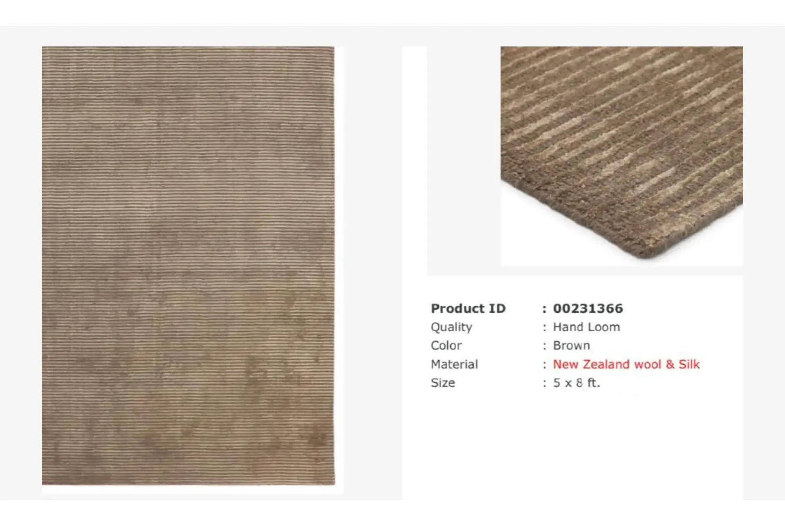Select product number 00231366
Screen dimensions: 785x532
coord(588,308)
